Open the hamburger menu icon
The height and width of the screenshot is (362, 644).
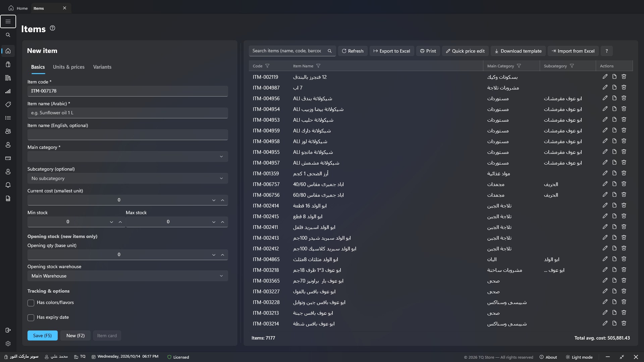(x=8, y=21)
